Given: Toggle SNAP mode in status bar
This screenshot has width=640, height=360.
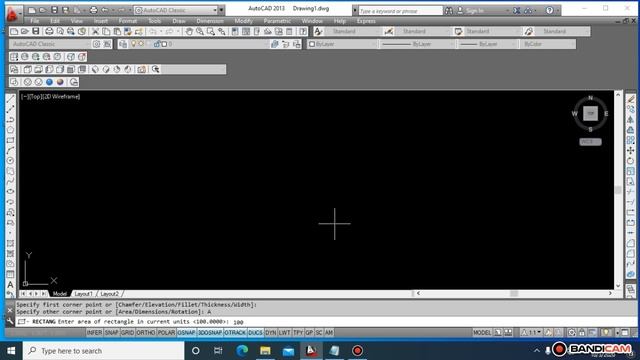Looking at the screenshot, I should 111,333.
